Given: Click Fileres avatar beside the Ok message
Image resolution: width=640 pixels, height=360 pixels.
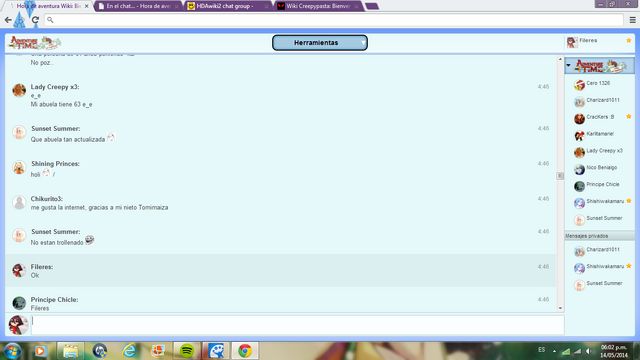Looking at the screenshot, I should pyautogui.click(x=19, y=270).
